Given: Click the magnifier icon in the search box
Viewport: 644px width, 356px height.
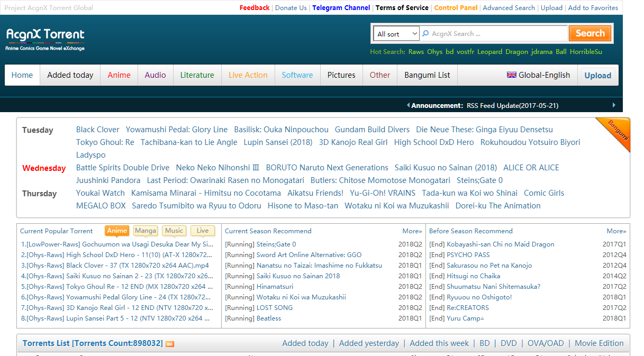Looking at the screenshot, I should point(425,33).
